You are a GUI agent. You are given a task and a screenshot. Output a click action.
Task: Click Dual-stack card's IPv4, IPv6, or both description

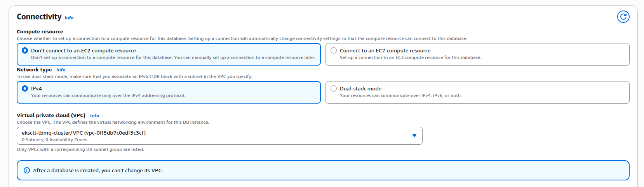(400, 95)
